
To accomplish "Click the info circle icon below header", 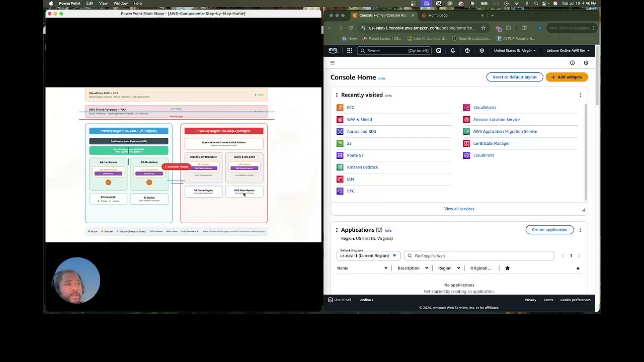I will tap(572, 63).
